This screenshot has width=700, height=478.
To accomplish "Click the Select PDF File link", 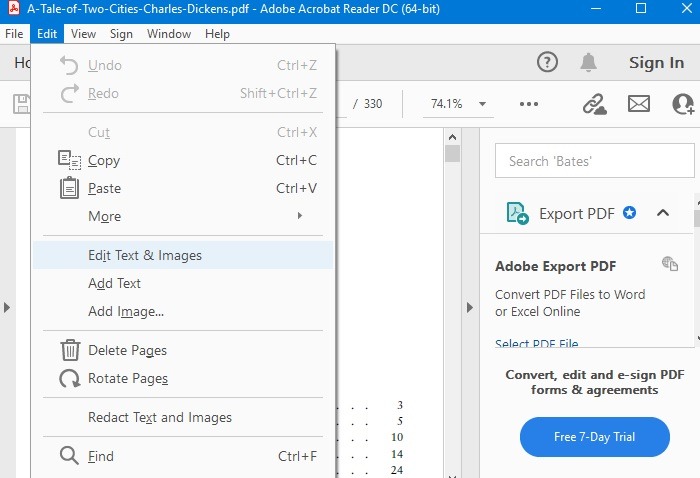I will [537, 343].
